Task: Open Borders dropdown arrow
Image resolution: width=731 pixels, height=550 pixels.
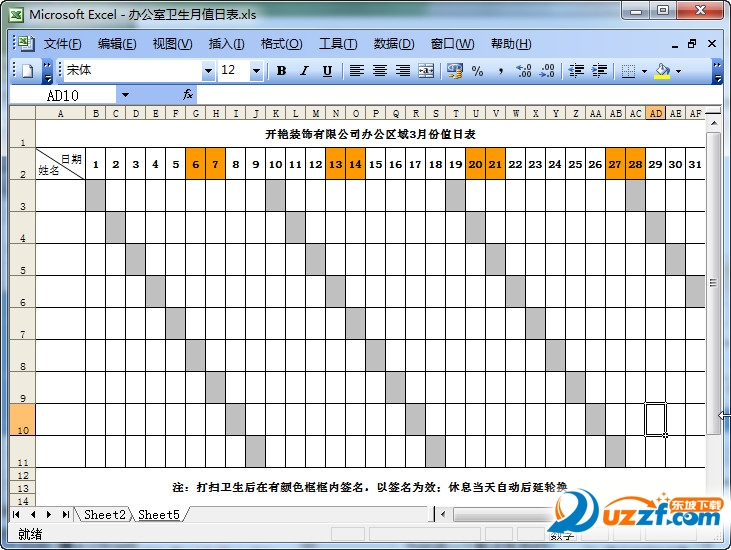Action: point(644,71)
